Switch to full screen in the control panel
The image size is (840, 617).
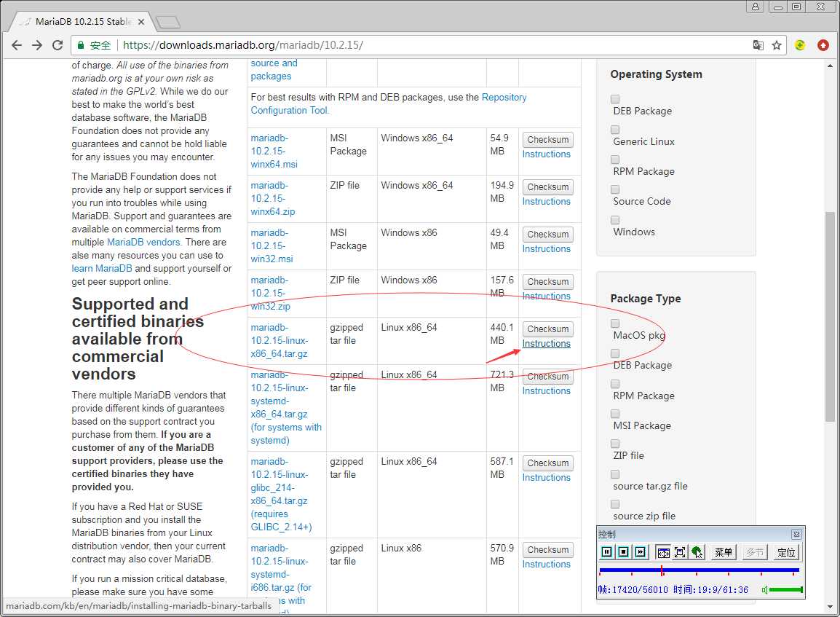pyautogui.click(x=680, y=552)
